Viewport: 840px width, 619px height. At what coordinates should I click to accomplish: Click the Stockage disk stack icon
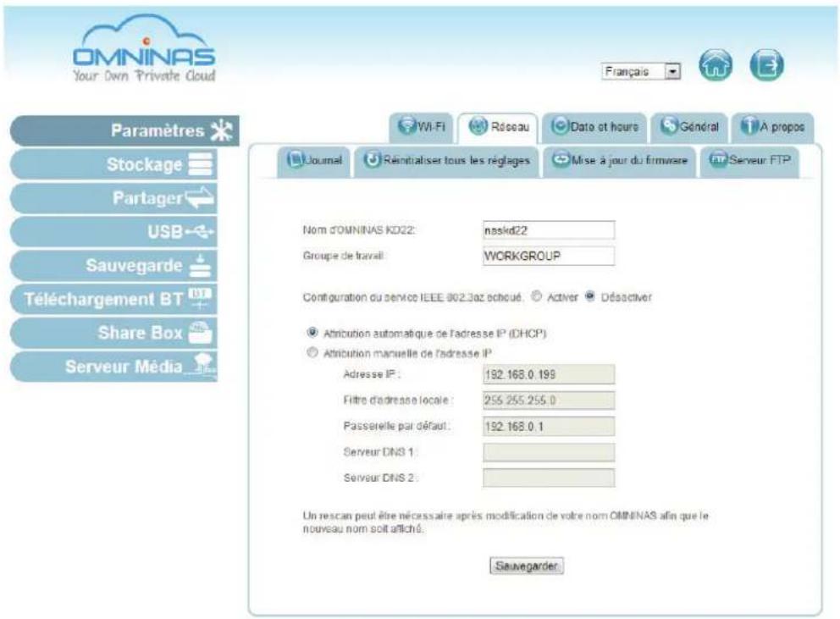(201, 164)
